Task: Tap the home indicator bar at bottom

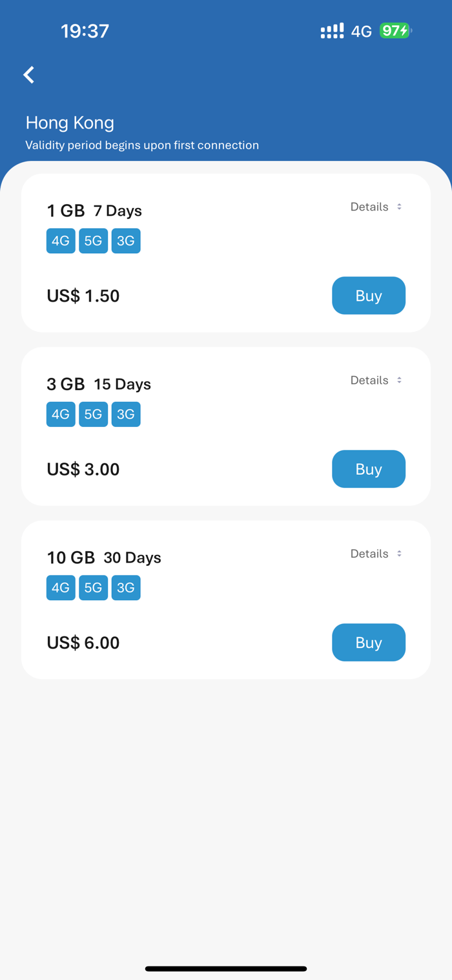Action: [226, 968]
